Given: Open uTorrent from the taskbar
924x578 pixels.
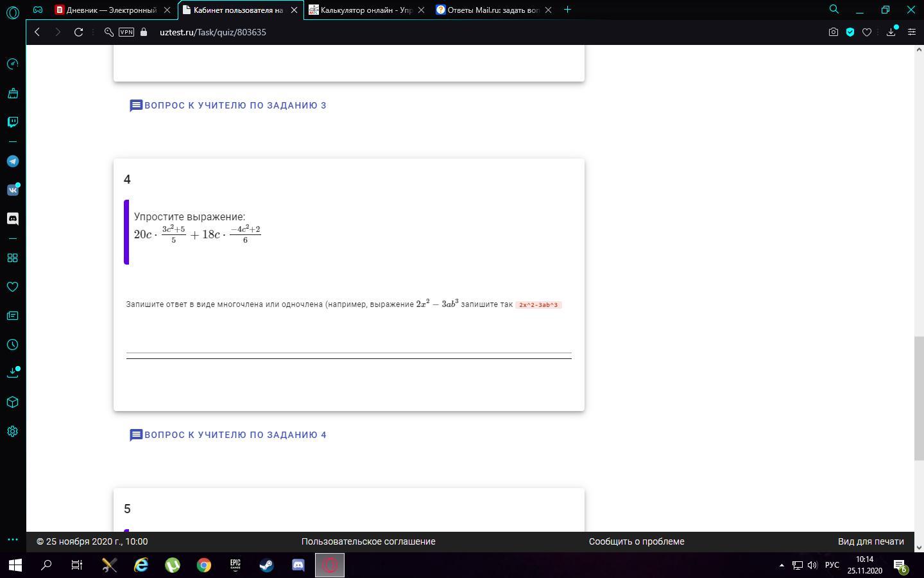Looking at the screenshot, I should 173,565.
